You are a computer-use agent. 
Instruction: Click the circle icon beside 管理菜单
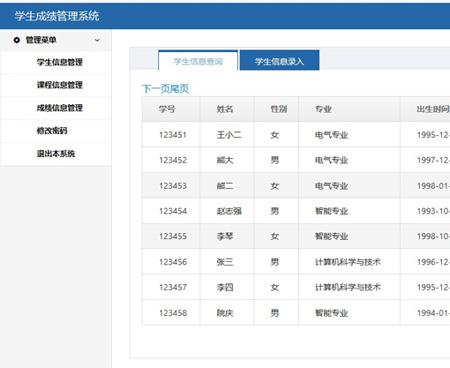click(x=17, y=40)
